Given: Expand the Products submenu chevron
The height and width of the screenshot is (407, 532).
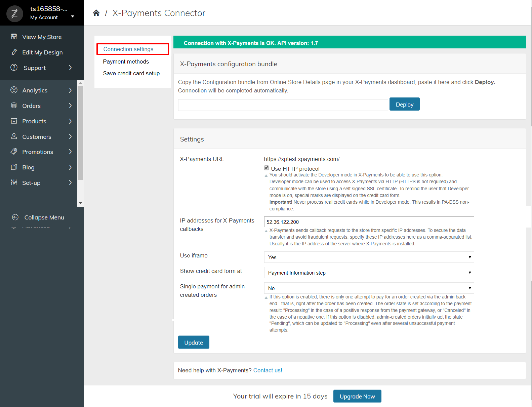Looking at the screenshot, I should [70, 121].
